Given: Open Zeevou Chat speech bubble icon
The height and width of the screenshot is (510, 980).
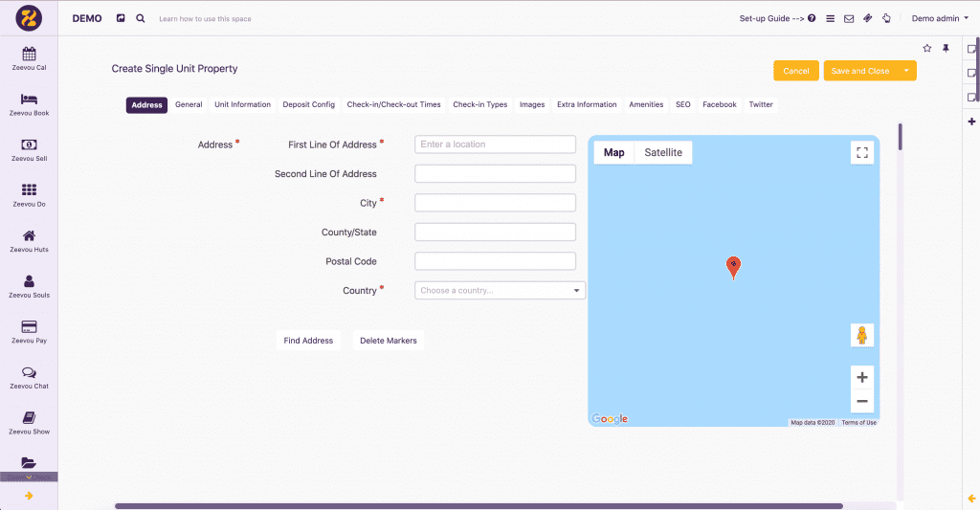Looking at the screenshot, I should [29, 372].
